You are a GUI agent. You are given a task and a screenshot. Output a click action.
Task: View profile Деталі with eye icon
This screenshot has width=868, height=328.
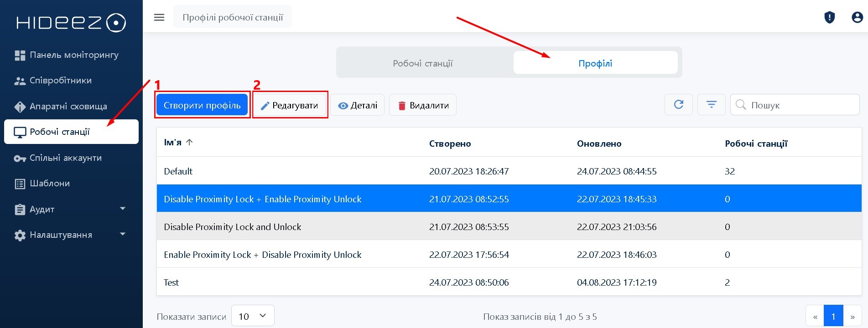[358, 105]
